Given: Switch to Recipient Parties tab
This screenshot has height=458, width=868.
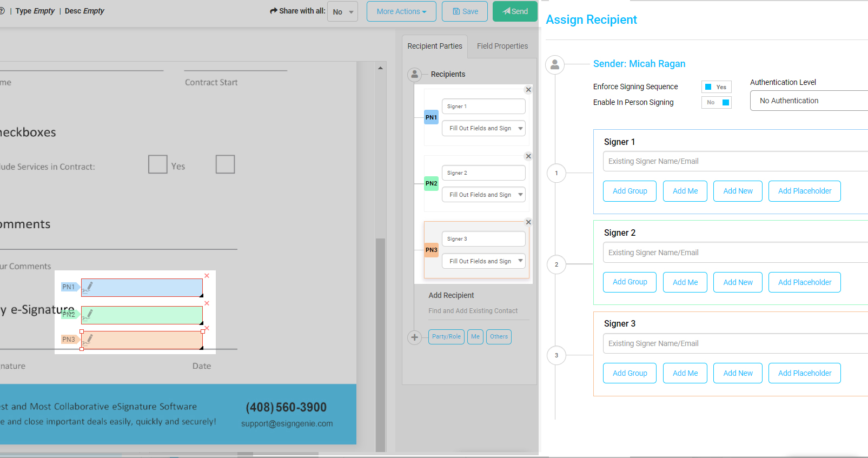Looking at the screenshot, I should click(x=435, y=47).
